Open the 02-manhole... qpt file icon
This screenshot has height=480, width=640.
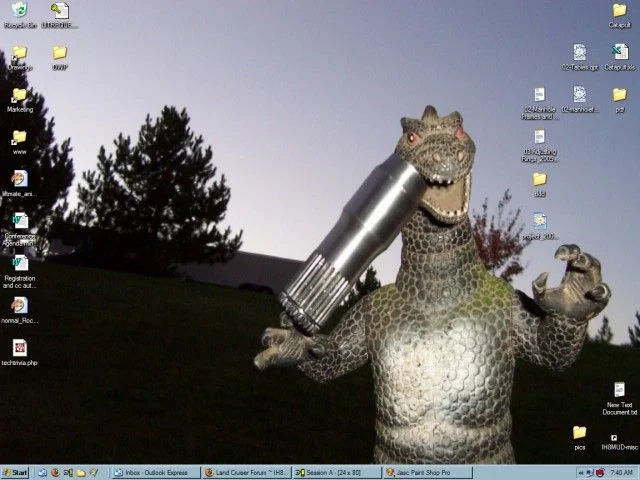click(579, 99)
